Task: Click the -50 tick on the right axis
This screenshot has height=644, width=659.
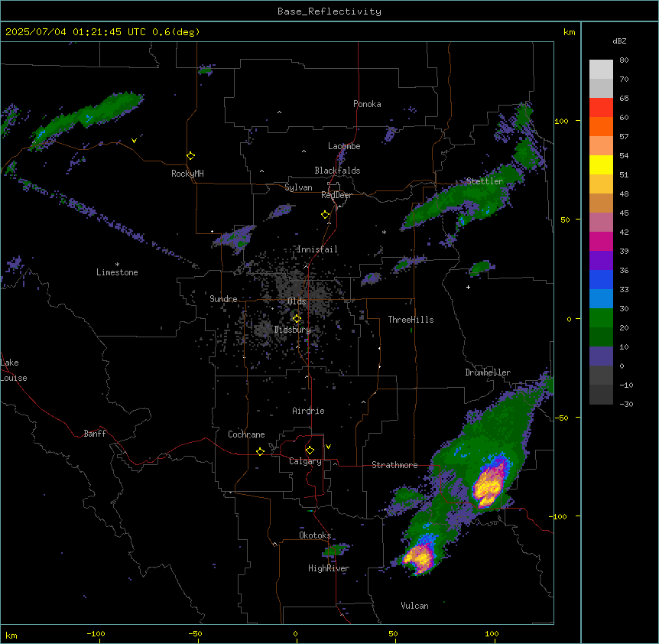Action: (x=561, y=418)
